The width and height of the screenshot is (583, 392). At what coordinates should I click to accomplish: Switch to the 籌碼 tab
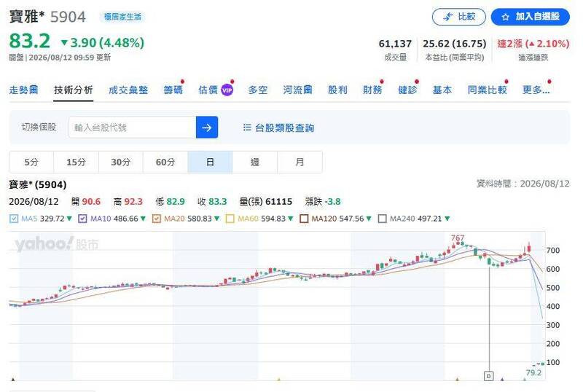(173, 90)
